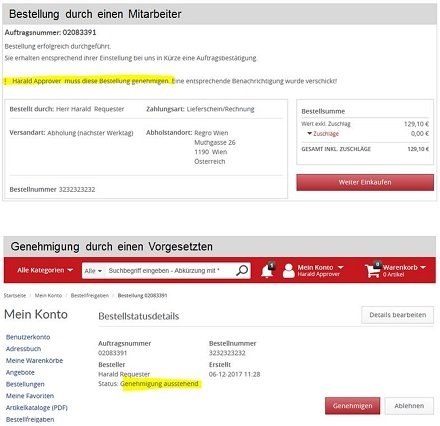
Task: Select the created date 06-12-2017 11:28
Action: point(234,374)
